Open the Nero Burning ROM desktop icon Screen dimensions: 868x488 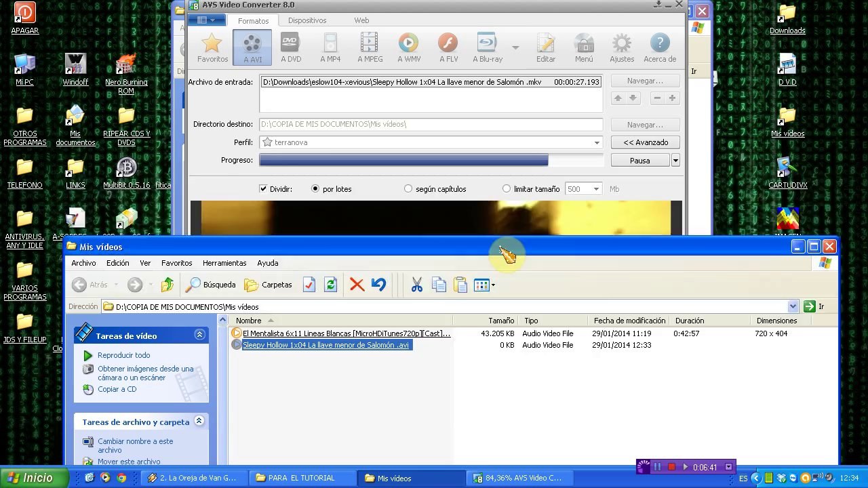(x=126, y=73)
